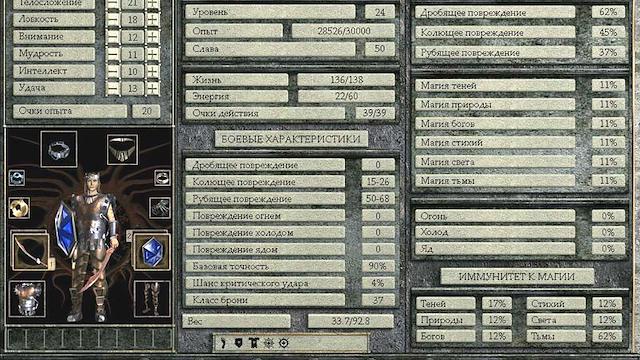Select the bow weapon slot
Image resolution: width=640 pixels, height=360 pixels.
tap(30, 251)
